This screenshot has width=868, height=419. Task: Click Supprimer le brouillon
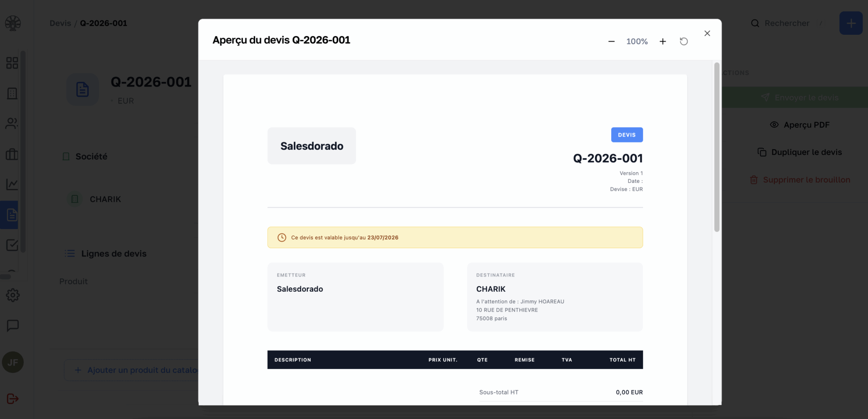799,180
